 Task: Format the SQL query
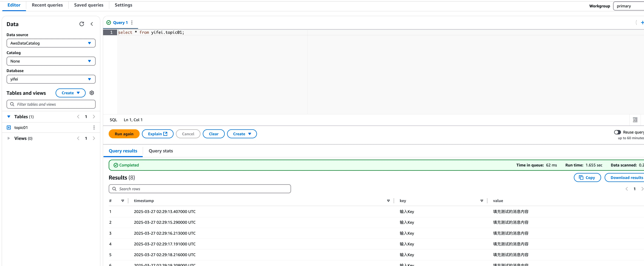coord(636,120)
